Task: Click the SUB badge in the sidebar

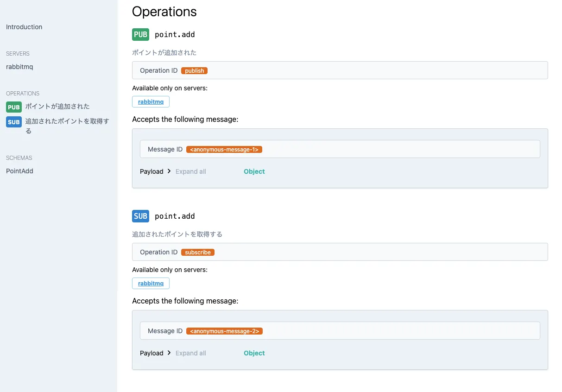Action: tap(14, 122)
